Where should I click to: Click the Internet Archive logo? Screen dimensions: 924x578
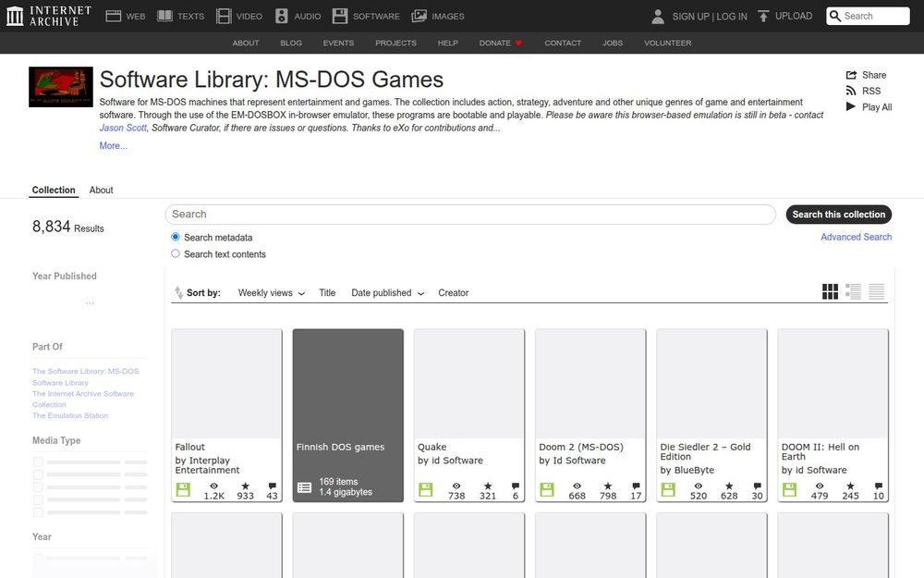[x=48, y=16]
